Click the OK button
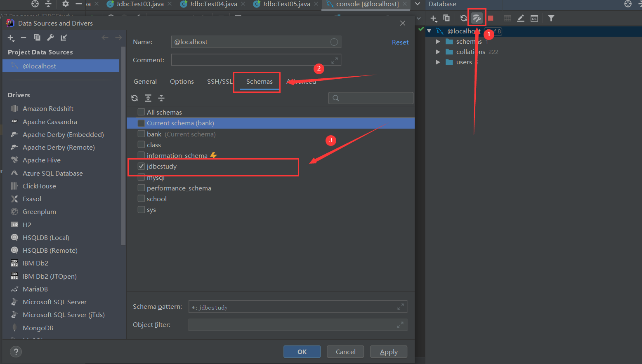The width and height of the screenshot is (642, 364). [x=302, y=352]
